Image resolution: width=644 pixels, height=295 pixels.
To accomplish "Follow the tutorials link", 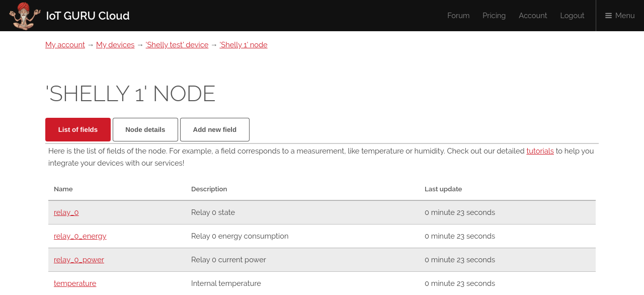I will pos(540,151).
